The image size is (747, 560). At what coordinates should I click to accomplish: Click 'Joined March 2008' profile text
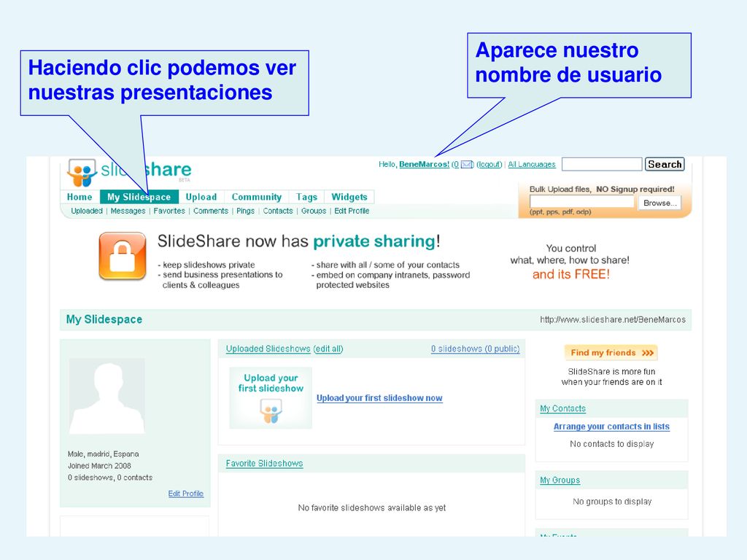(99, 466)
